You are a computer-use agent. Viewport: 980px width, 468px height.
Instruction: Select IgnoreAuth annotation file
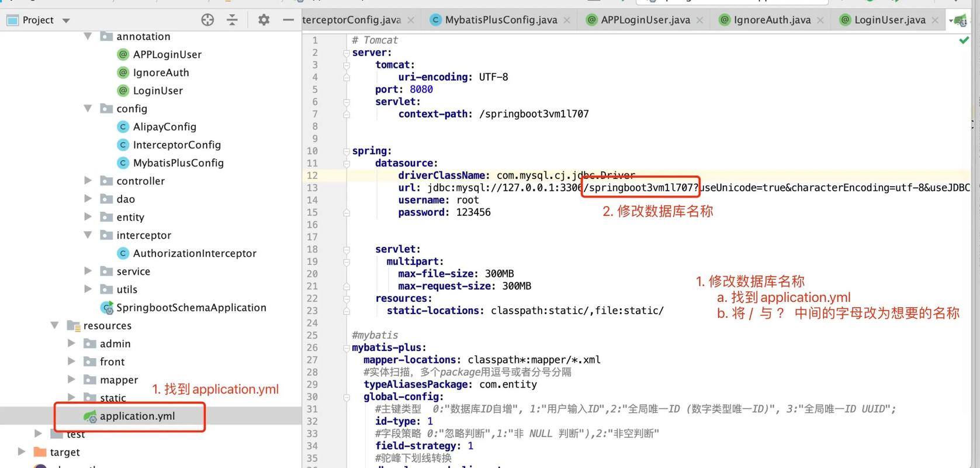tap(161, 73)
